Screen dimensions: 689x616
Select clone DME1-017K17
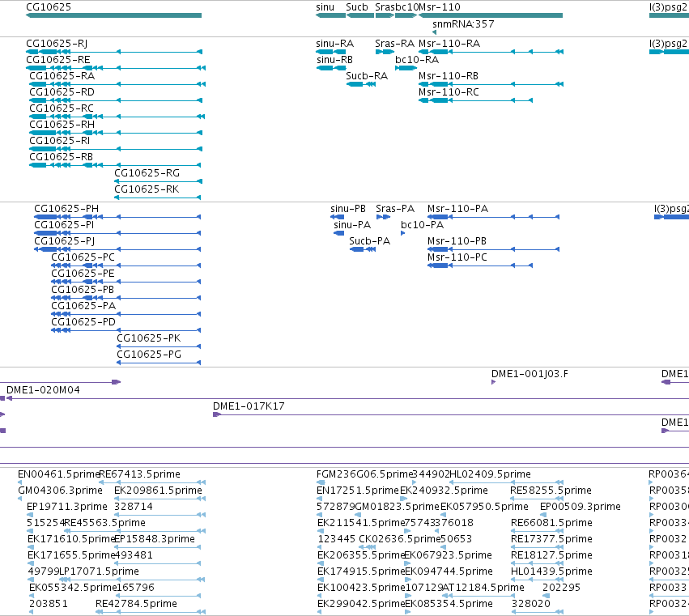(x=451, y=414)
